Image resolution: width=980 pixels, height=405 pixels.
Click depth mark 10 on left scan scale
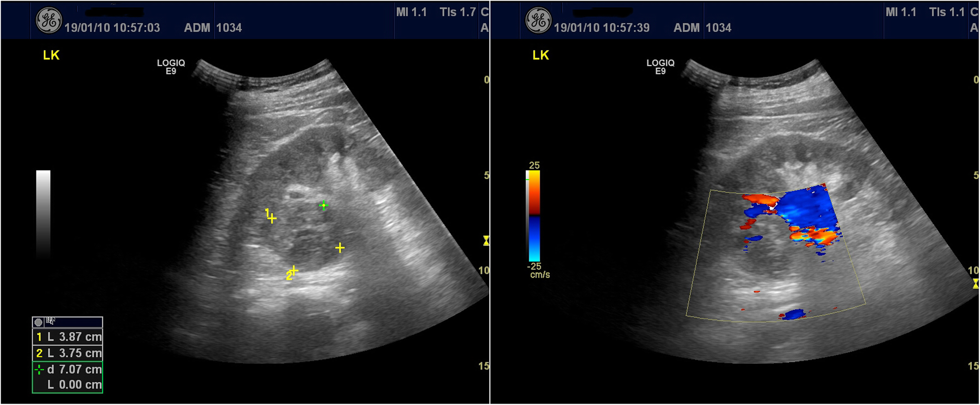[484, 271]
